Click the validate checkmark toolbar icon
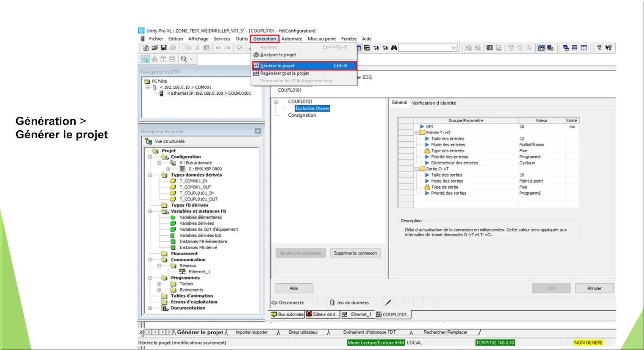This screenshot has height=350, width=644. click(x=240, y=48)
